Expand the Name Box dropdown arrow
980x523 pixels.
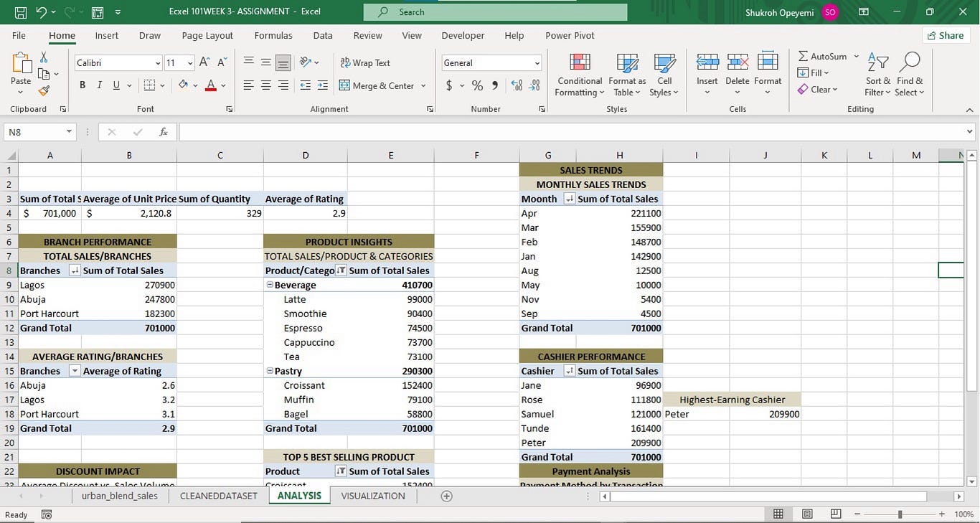[69, 132]
